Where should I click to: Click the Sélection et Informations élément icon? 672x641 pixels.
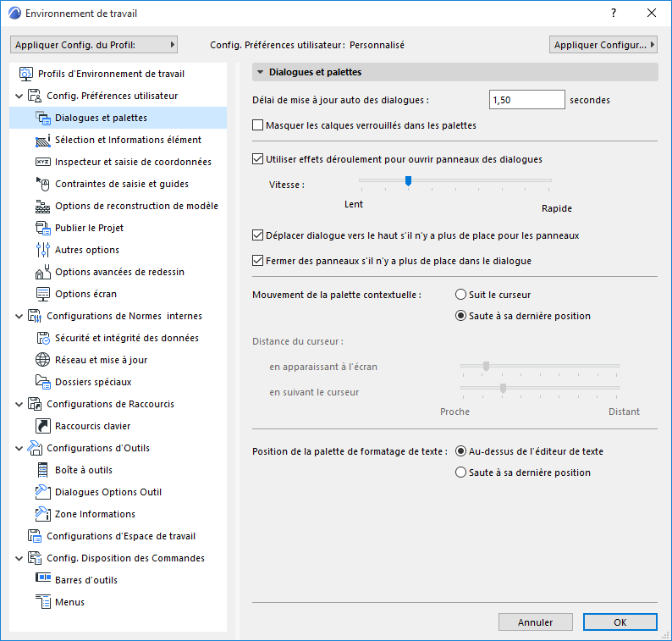tap(43, 140)
